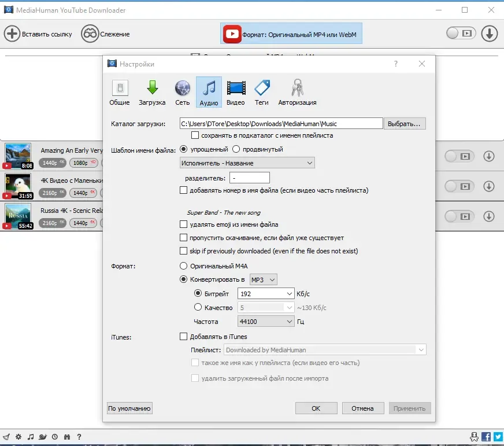
Task: Click the разделитель input field
Action: coord(250,178)
